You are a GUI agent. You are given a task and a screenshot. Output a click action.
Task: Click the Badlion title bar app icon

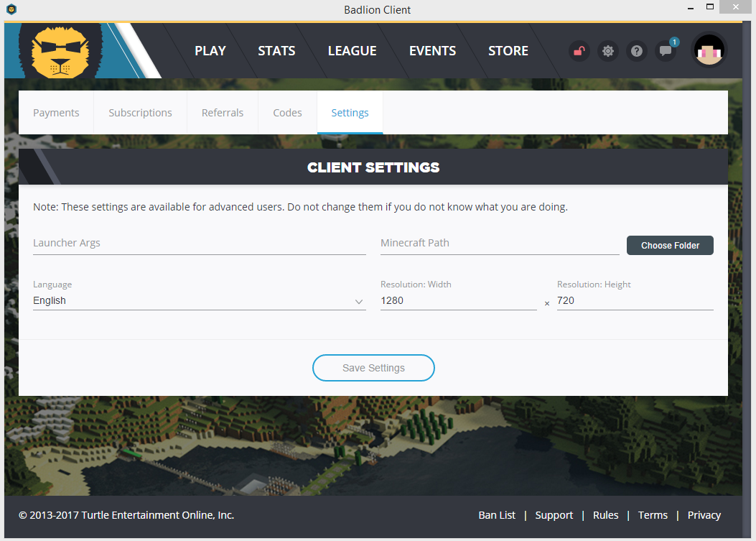pyautogui.click(x=11, y=9)
